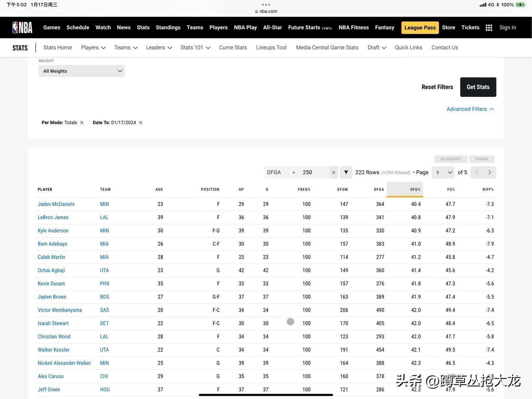Click the funnel filter icon
532x399 pixels.
346,172
